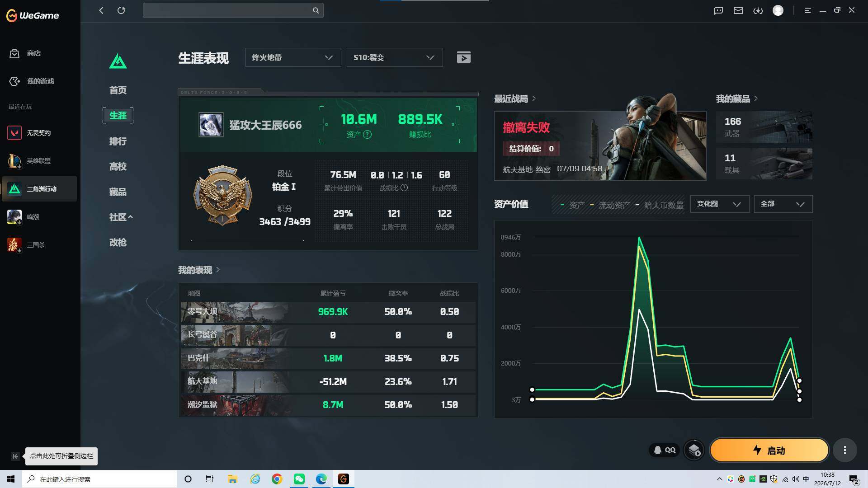Click the QQ notification bell button

(x=665, y=450)
